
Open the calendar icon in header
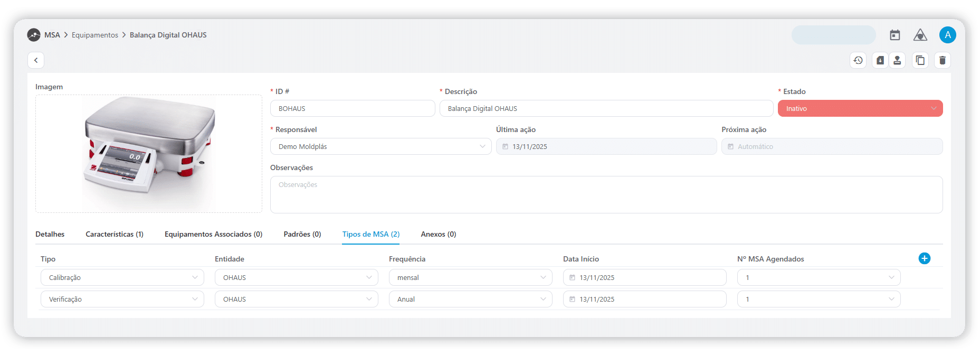895,35
